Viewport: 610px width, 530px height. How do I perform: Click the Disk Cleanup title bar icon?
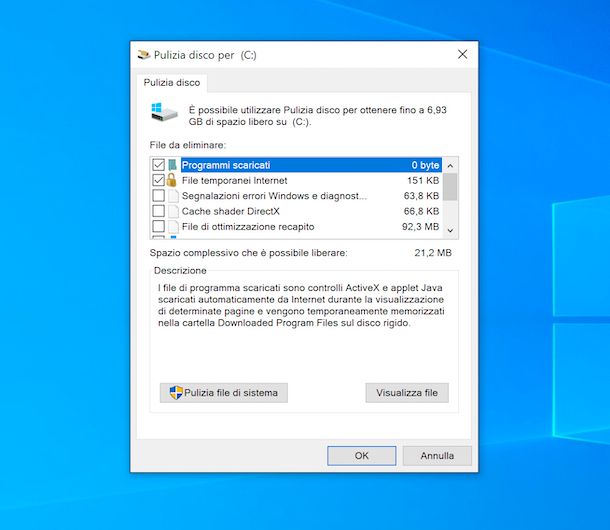[144, 54]
